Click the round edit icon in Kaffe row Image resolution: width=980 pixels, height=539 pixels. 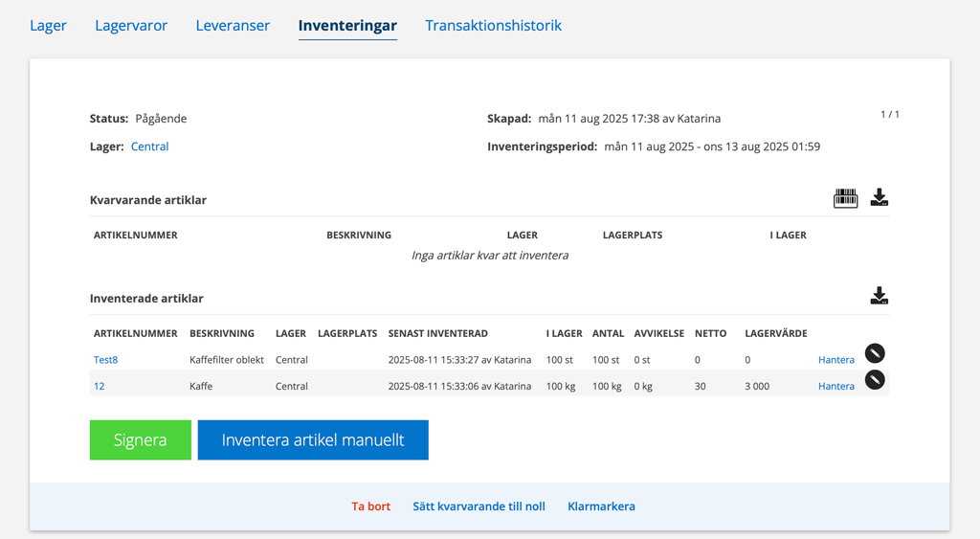point(875,379)
